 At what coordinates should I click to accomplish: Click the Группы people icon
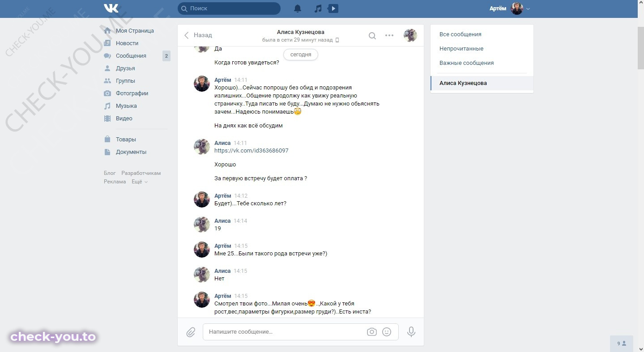tap(107, 81)
